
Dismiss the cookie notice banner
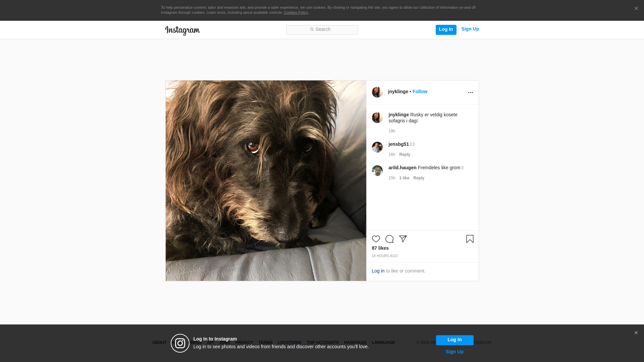point(636,8)
